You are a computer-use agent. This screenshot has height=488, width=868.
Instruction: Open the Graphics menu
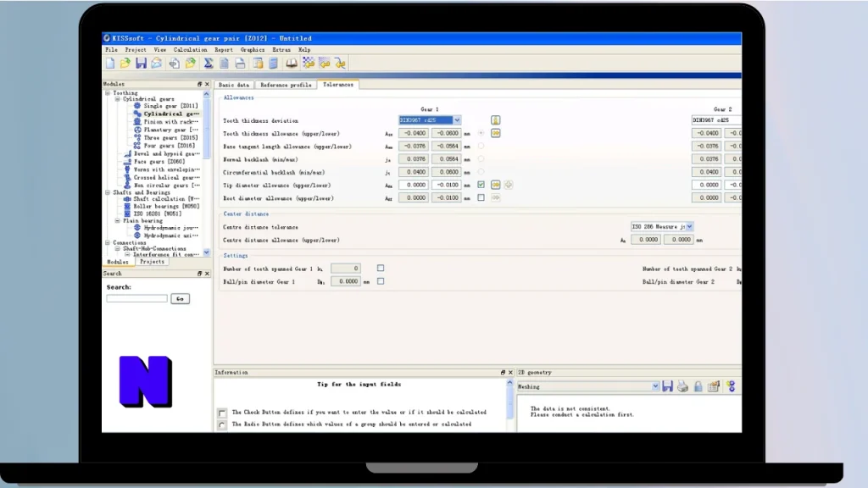[253, 50]
